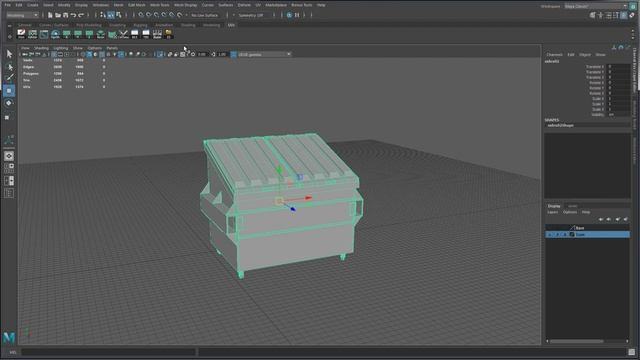This screenshot has height=360, width=640.
Task: Click the New Scene icon
Action: tap(50, 15)
